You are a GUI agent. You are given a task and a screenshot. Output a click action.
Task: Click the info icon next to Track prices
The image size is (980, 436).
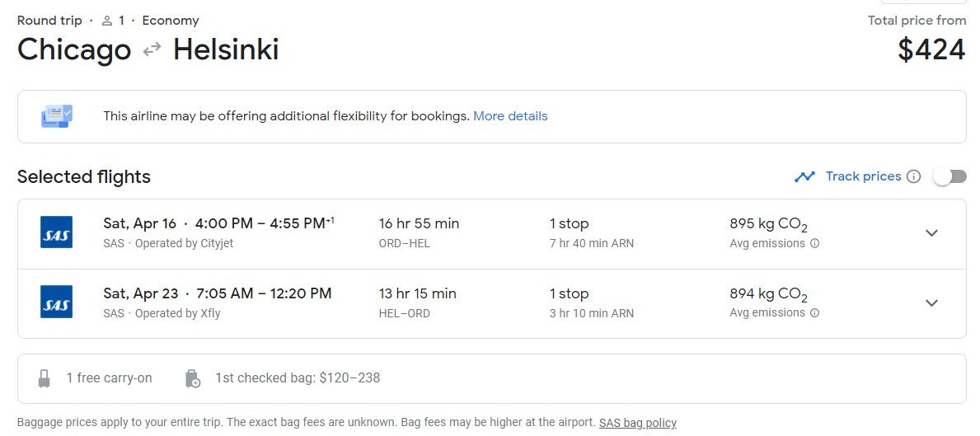(914, 176)
